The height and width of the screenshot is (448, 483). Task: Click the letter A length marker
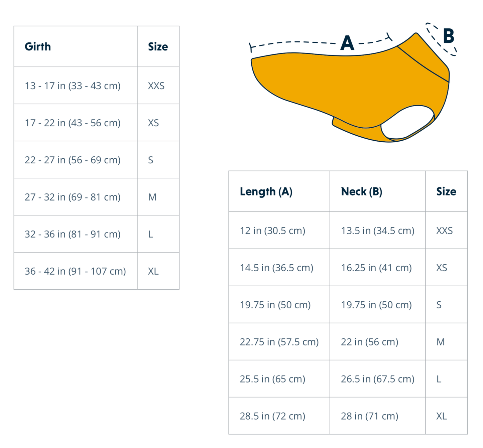point(347,43)
